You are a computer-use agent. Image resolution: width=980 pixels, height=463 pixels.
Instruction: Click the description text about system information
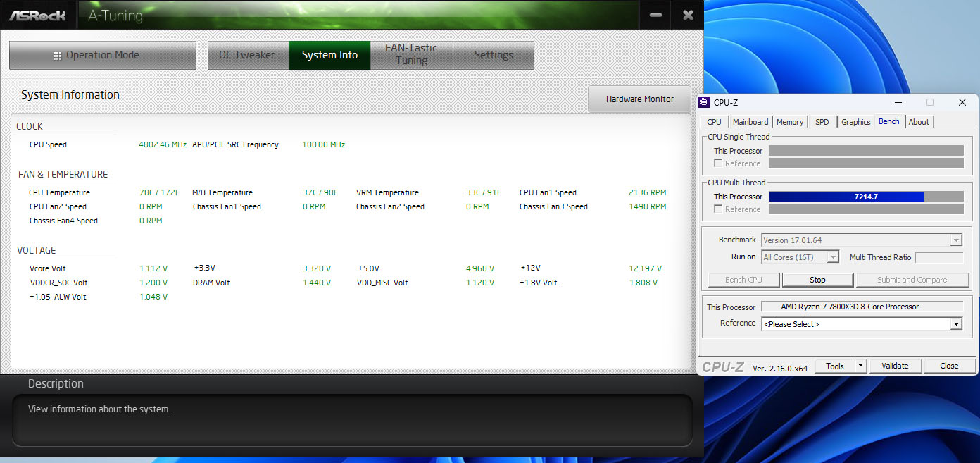click(x=99, y=409)
